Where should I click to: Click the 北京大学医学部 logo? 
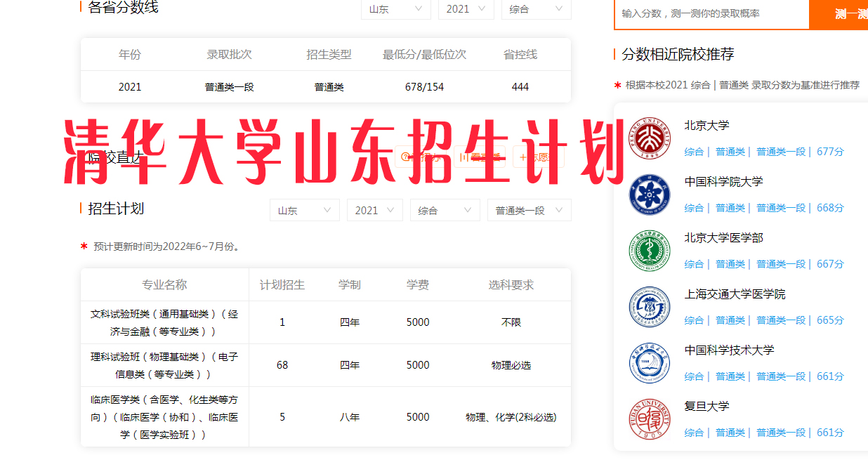(649, 251)
